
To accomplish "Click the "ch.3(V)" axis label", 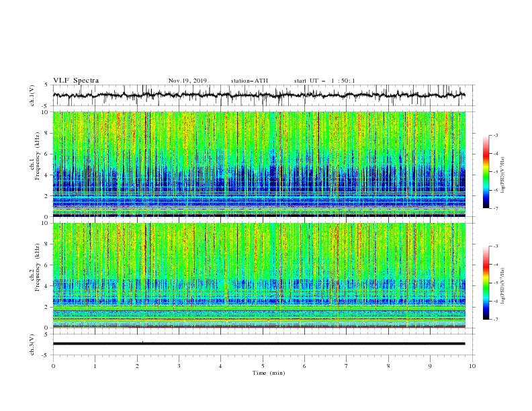I will coord(32,345).
